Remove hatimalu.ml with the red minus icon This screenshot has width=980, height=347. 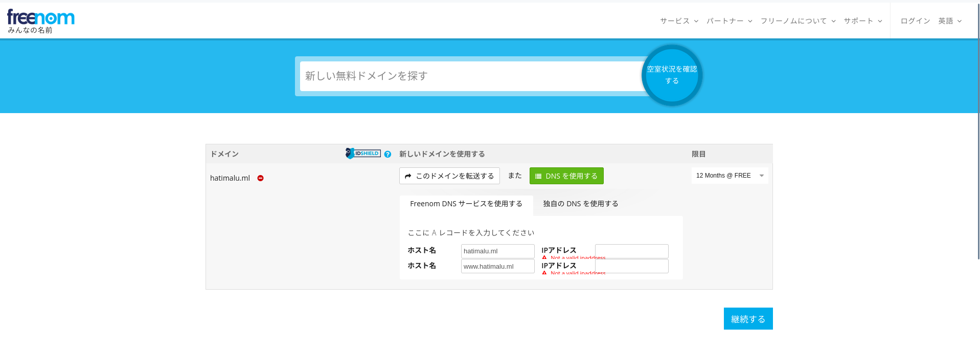click(260, 178)
